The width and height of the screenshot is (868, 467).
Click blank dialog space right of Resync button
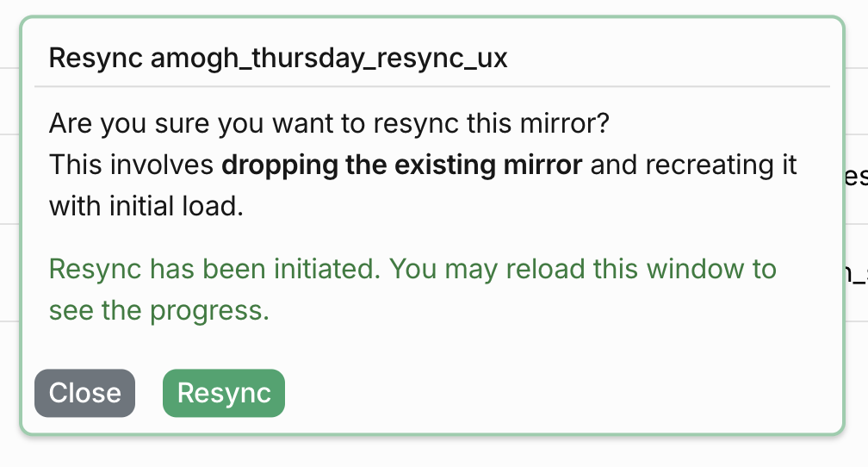click(x=554, y=393)
